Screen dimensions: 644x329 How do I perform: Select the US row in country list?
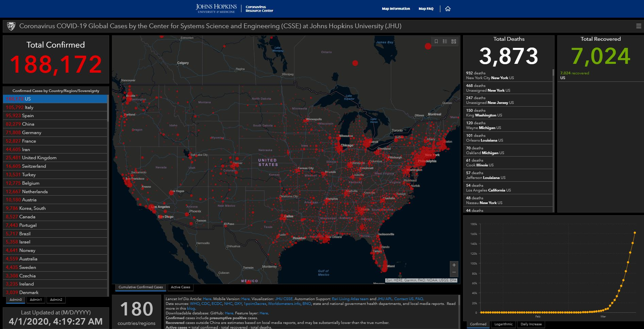[x=55, y=99]
